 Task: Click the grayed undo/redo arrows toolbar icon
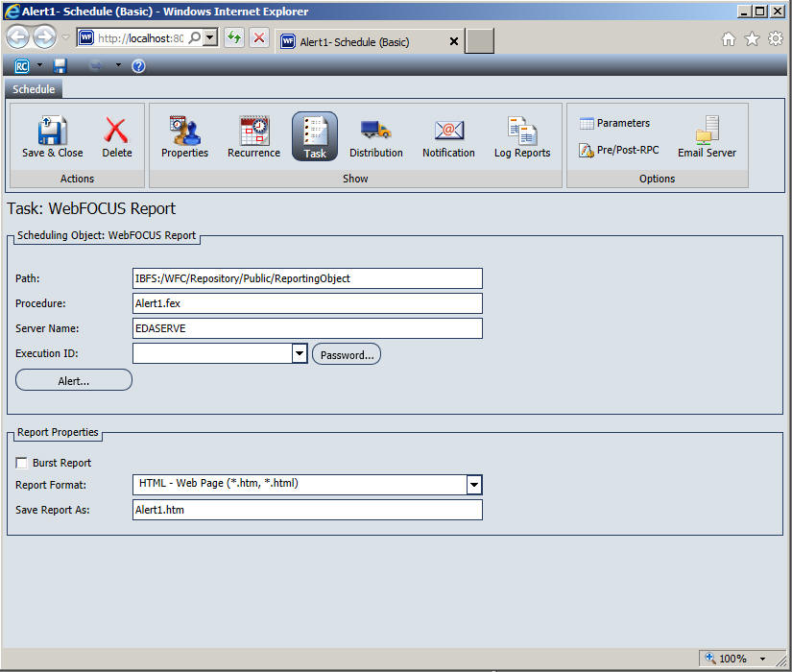coord(95,66)
